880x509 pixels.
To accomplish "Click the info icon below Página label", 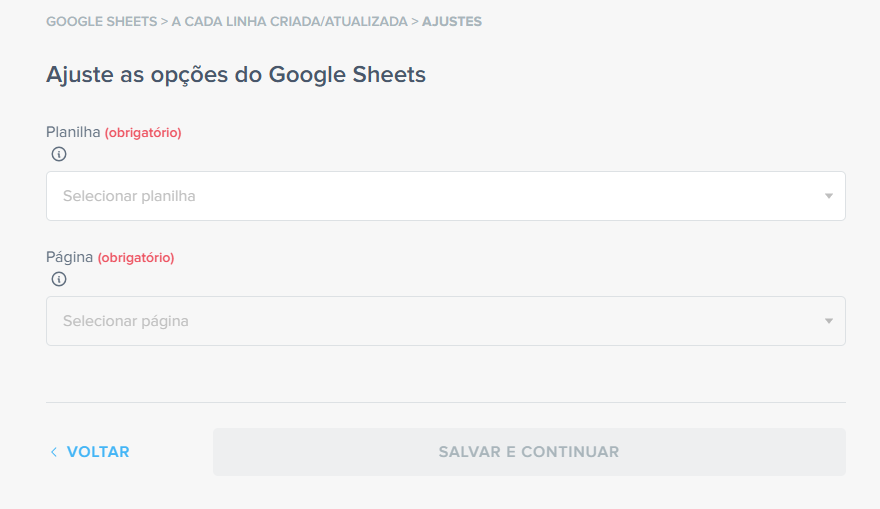I will [59, 279].
